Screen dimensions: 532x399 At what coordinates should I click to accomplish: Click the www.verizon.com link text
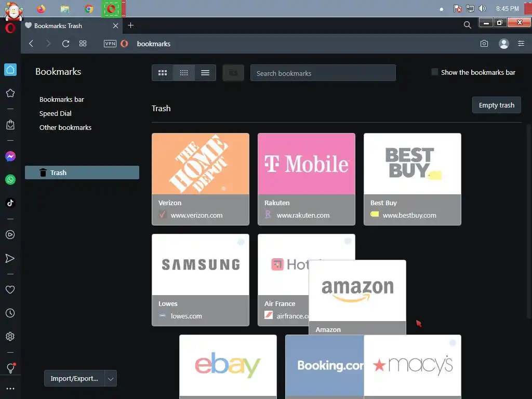196,215
